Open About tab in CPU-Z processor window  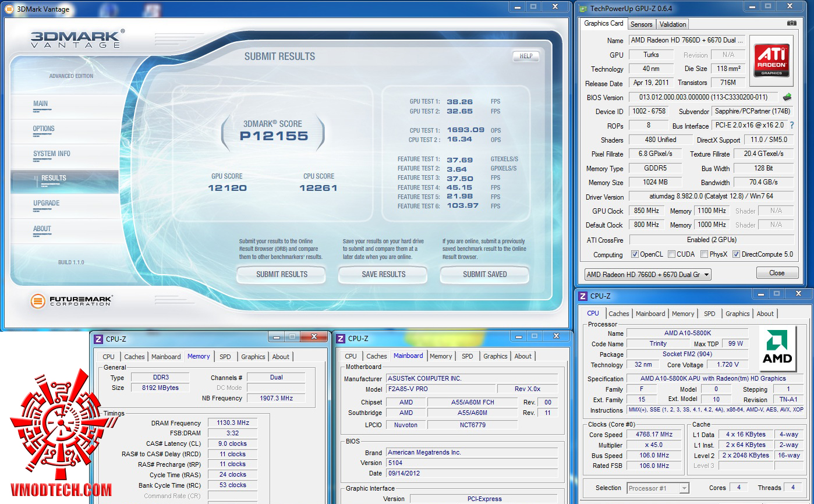tap(765, 314)
